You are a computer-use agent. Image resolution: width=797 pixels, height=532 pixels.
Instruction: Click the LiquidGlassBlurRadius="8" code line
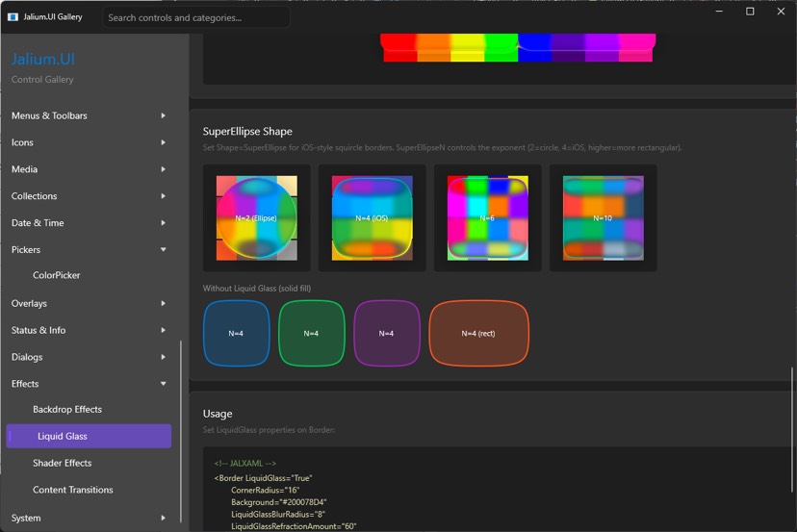point(278,515)
